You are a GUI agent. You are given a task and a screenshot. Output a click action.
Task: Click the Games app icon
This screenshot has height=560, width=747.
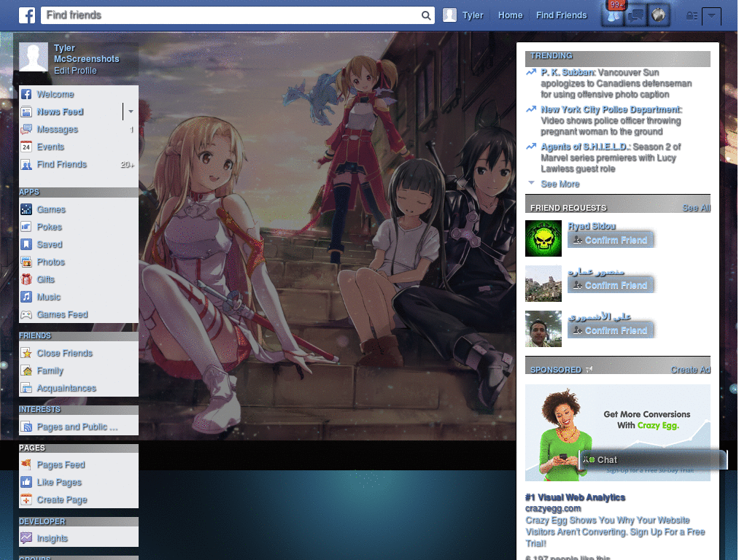[27, 209]
